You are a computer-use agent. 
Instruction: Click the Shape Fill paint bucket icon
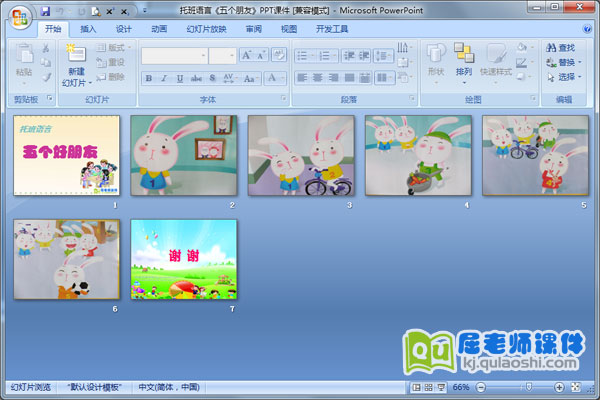[524, 47]
